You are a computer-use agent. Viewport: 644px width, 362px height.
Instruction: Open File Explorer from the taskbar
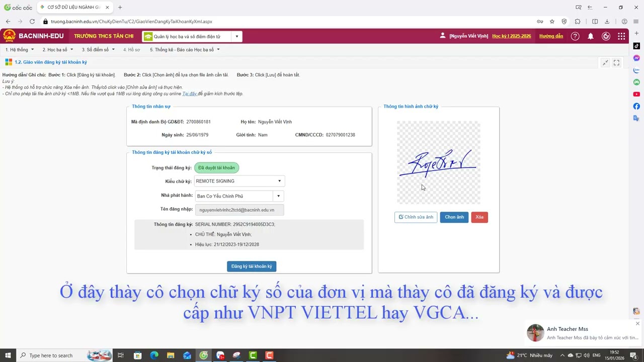click(x=171, y=355)
